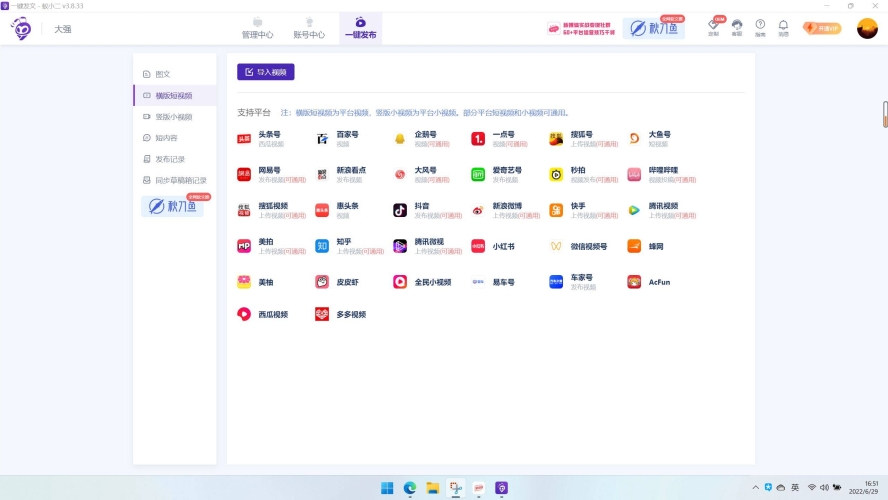Viewport: 888px width, 500px height.
Task: Open 短内容 in the sidebar
Action: click(175, 138)
